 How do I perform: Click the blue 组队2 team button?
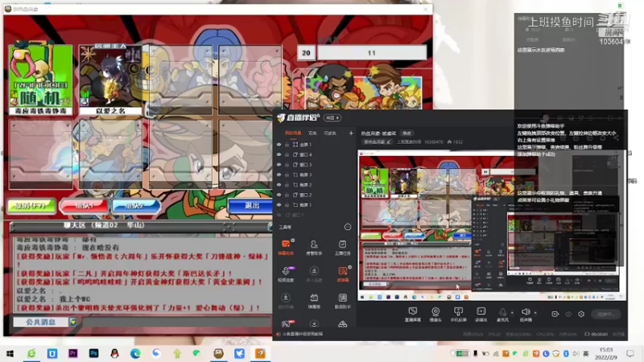click(135, 206)
